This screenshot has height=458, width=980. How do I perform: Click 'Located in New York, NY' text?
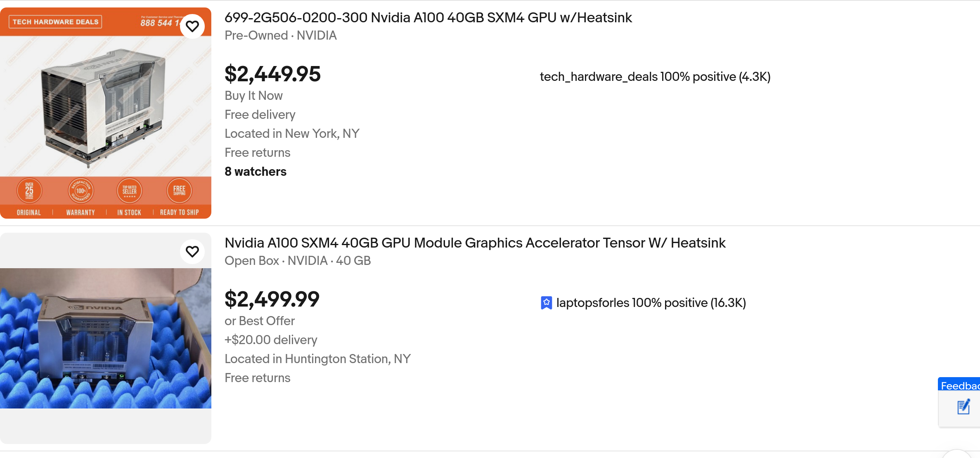(x=292, y=134)
